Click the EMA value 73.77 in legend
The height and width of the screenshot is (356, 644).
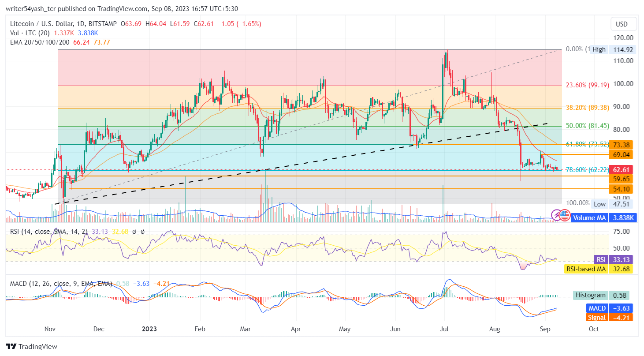(101, 42)
